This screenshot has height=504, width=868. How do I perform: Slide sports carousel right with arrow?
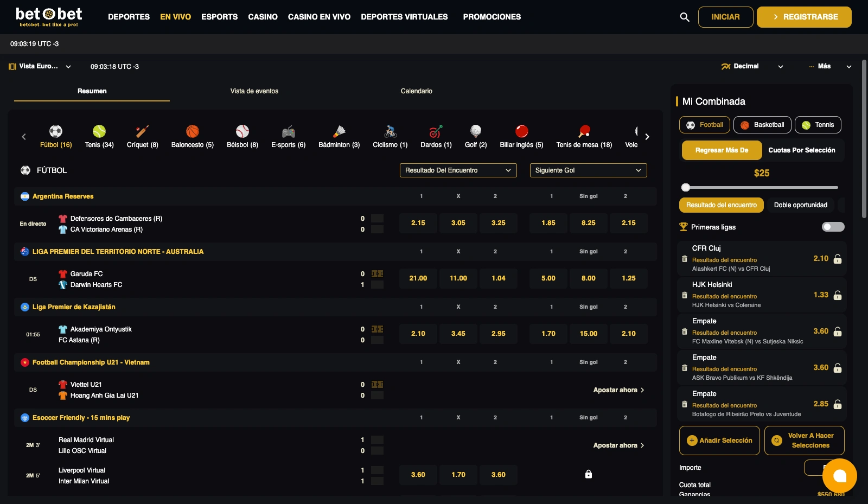click(x=647, y=137)
